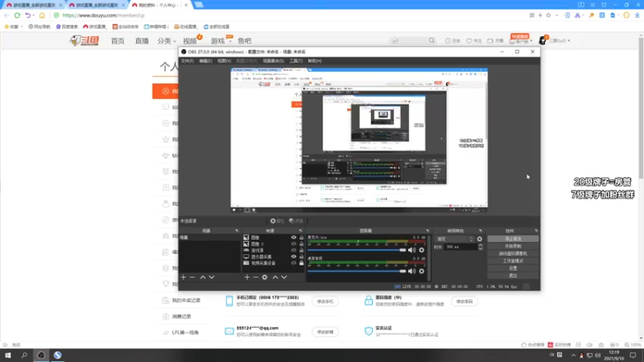
Task: Click 启动虚拟摄像机 button
Action: (513, 253)
